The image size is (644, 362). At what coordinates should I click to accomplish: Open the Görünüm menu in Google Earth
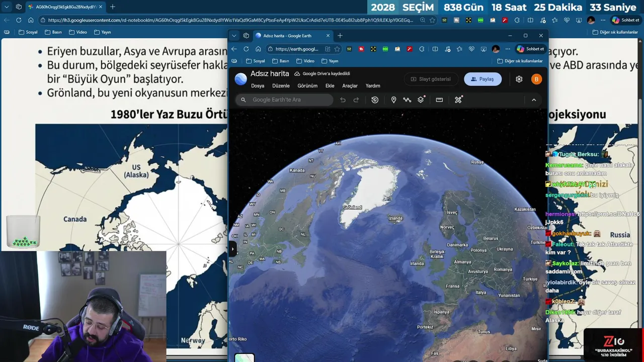(x=307, y=86)
